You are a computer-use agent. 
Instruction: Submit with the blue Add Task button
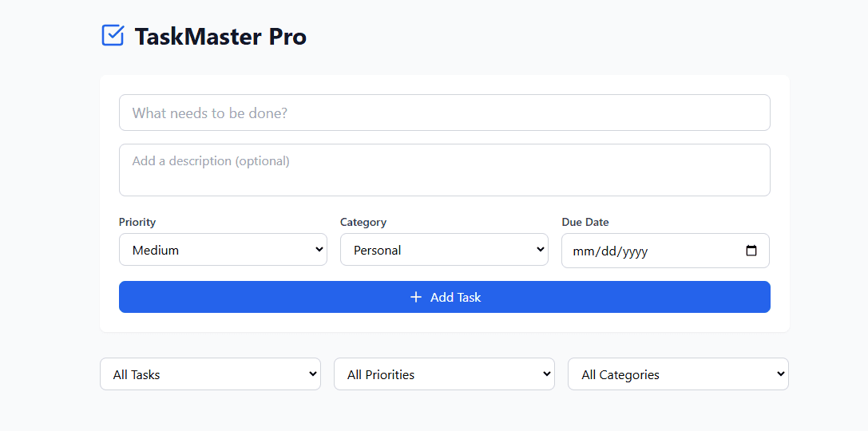click(445, 297)
